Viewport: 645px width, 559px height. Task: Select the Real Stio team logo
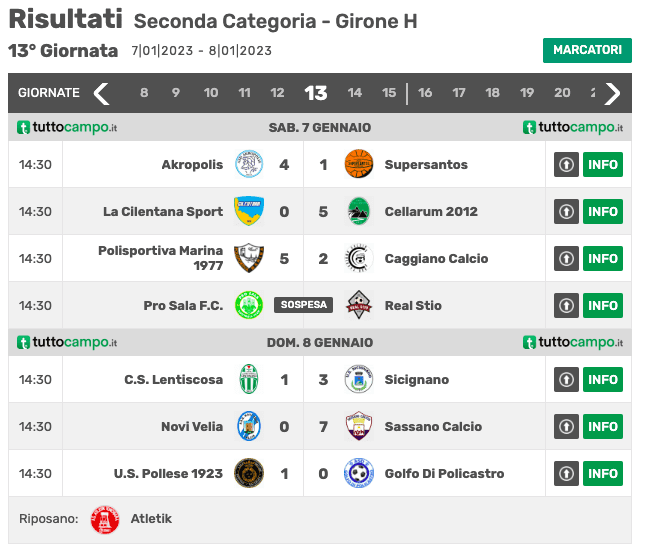point(359,305)
